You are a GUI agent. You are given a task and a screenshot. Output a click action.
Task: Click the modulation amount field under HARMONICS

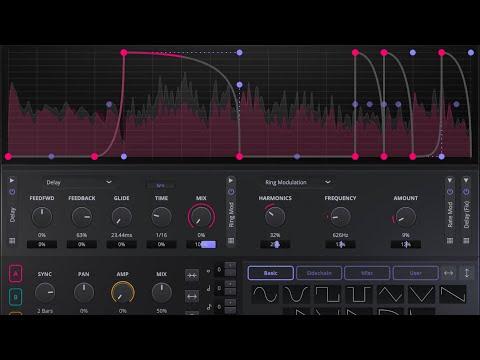(x=275, y=244)
